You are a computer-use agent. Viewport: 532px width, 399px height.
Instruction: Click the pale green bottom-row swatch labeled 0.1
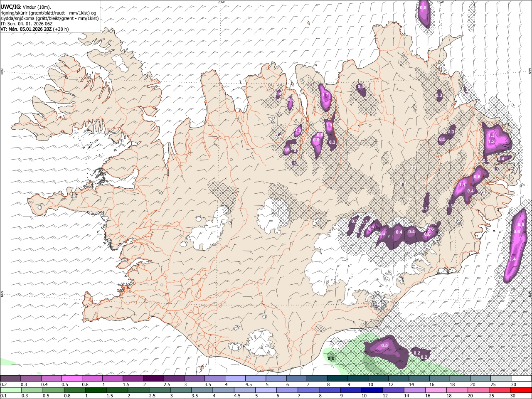[10, 390]
